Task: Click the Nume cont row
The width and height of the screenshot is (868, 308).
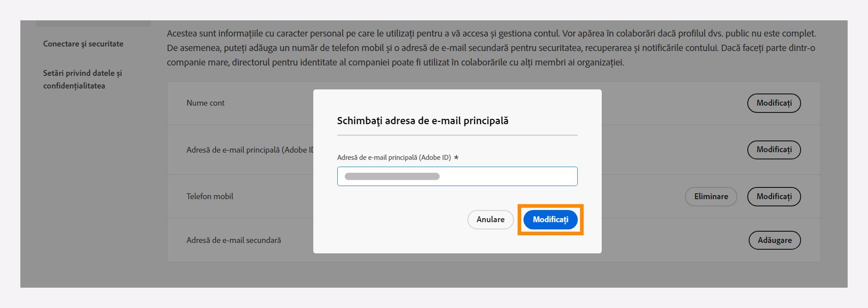Action: [x=206, y=103]
